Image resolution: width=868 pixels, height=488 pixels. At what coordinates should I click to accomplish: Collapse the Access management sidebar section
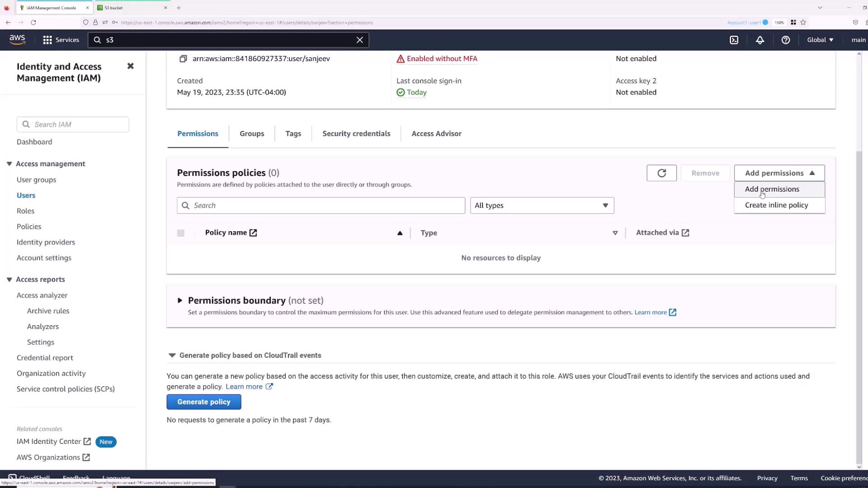pyautogui.click(x=9, y=164)
